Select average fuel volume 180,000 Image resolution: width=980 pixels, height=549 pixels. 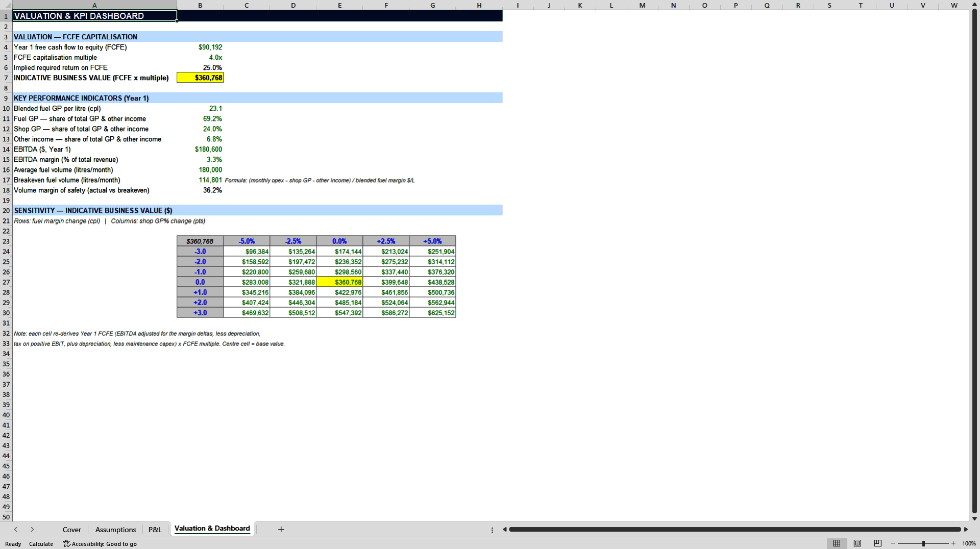click(x=200, y=169)
